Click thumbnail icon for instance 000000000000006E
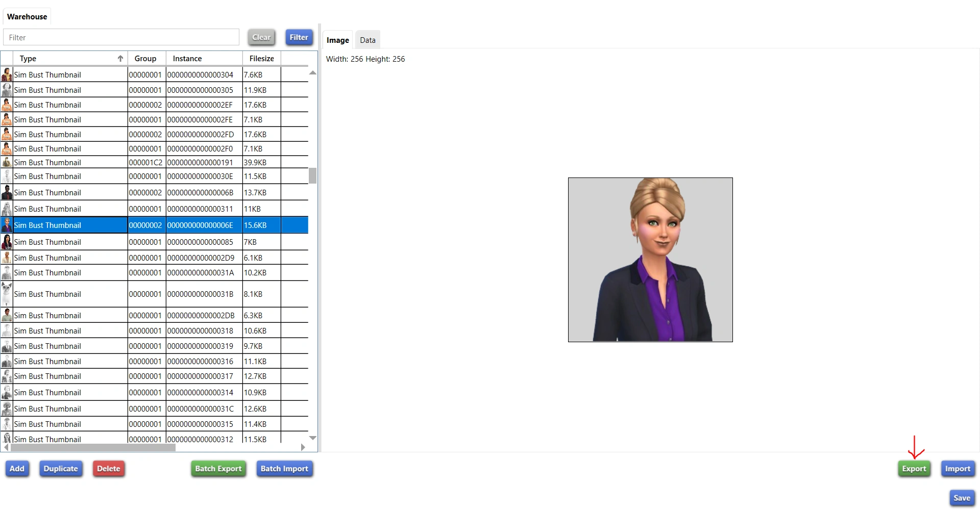This screenshot has height=511, width=980. pos(7,225)
